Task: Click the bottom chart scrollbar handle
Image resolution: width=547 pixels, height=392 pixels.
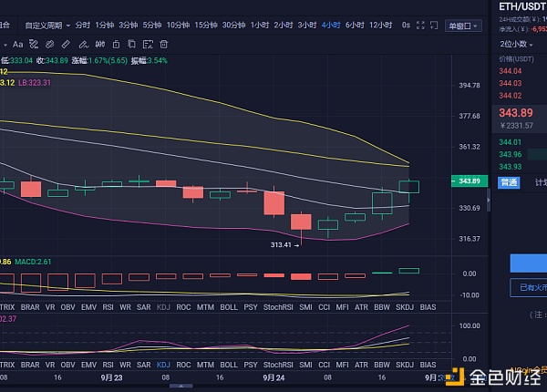Action: 181,386
